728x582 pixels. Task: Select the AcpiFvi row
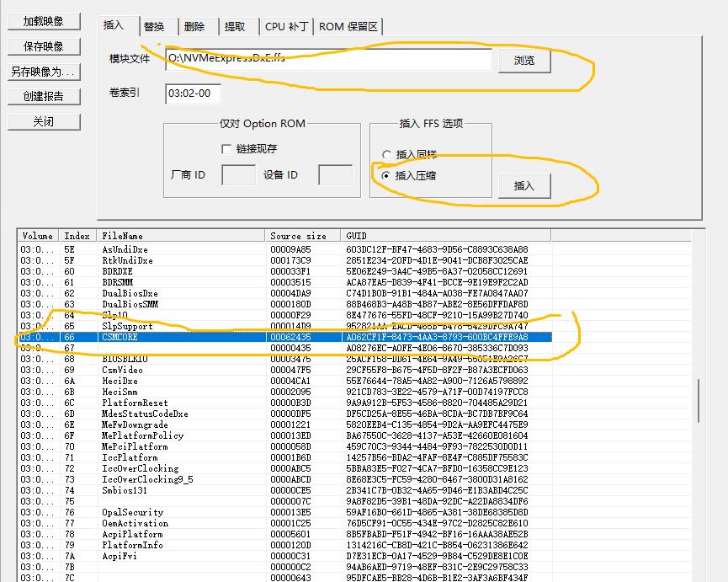click(285, 556)
